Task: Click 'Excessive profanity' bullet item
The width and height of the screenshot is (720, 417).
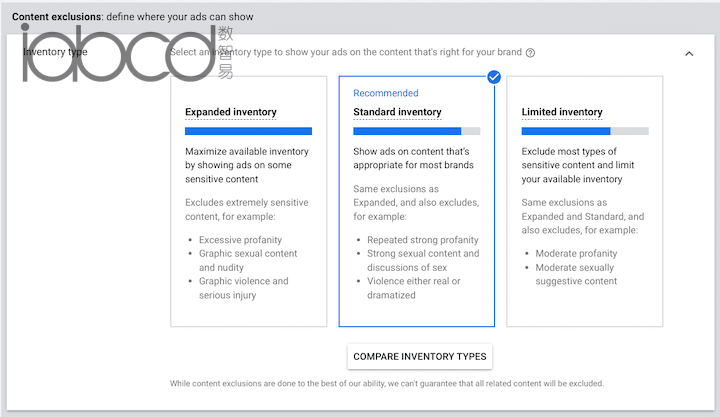Action: [x=240, y=240]
